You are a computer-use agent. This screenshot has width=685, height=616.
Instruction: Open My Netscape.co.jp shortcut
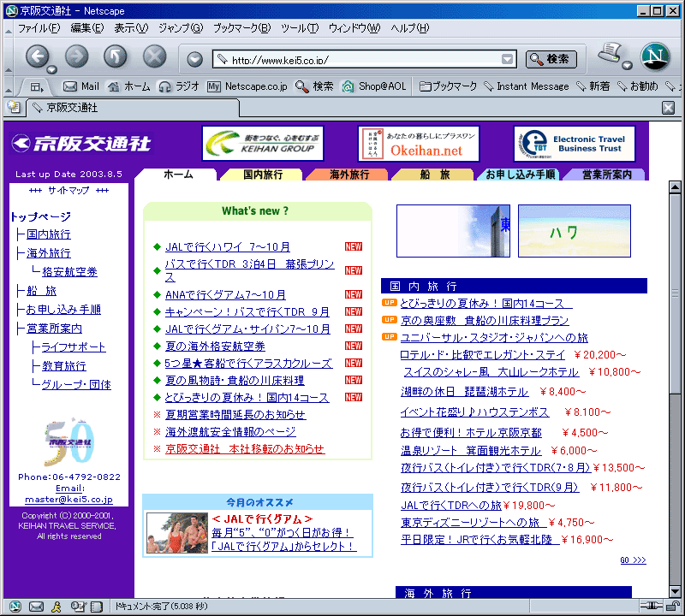point(247,86)
